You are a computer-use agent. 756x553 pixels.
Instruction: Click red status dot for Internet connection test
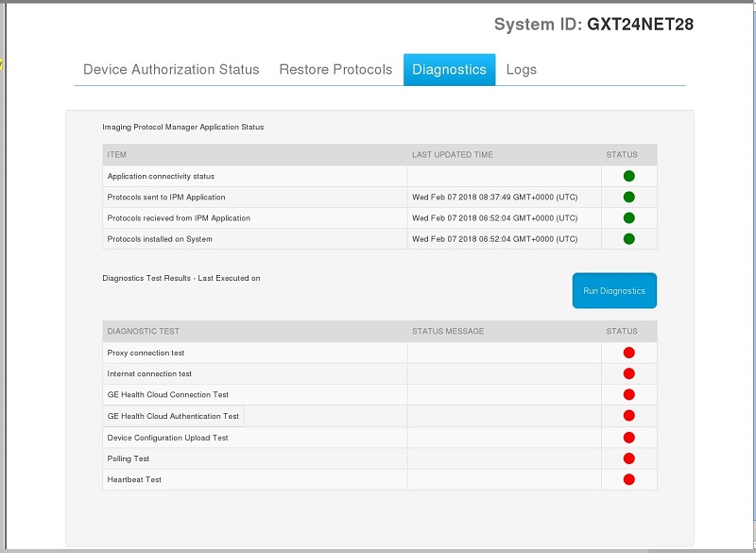click(x=628, y=373)
